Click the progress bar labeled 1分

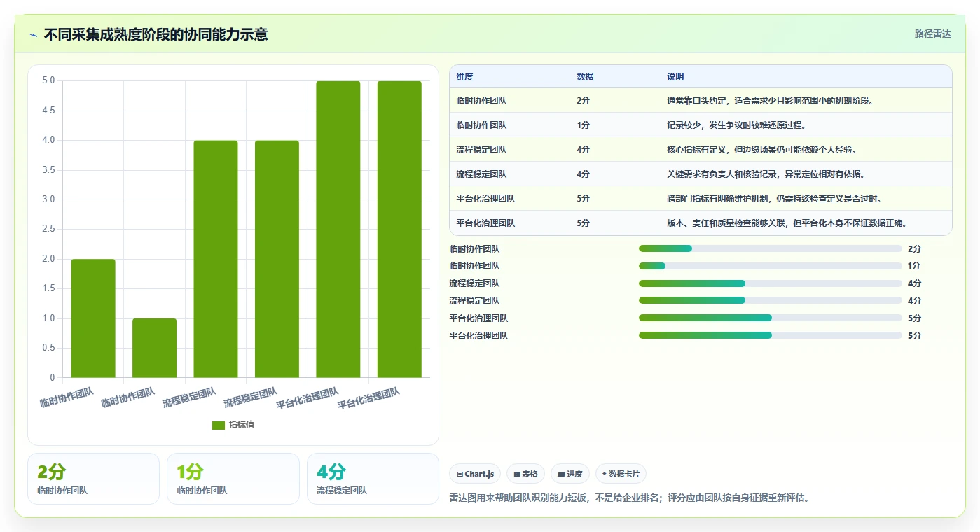(771, 266)
